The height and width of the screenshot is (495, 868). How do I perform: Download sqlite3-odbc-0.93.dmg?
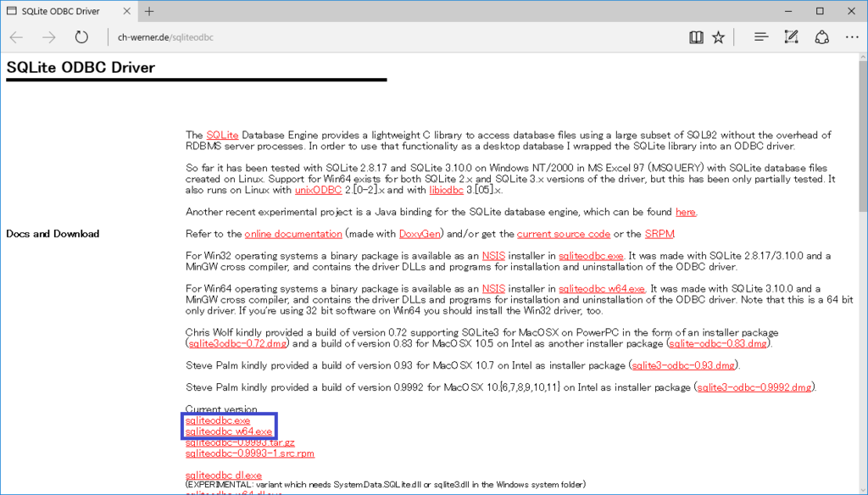(684, 365)
